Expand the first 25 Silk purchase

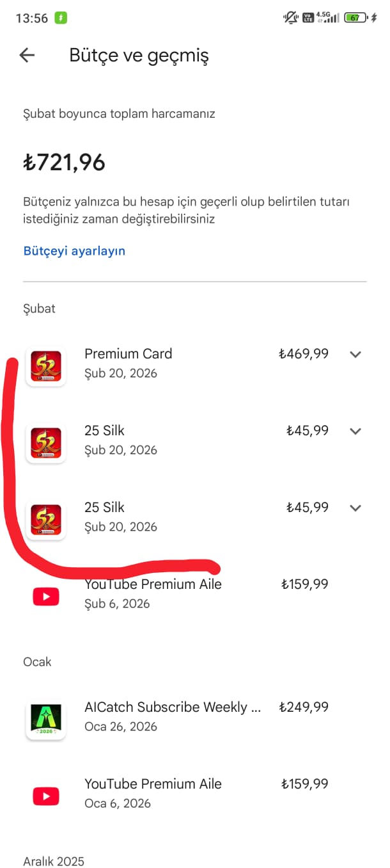pyautogui.click(x=356, y=431)
